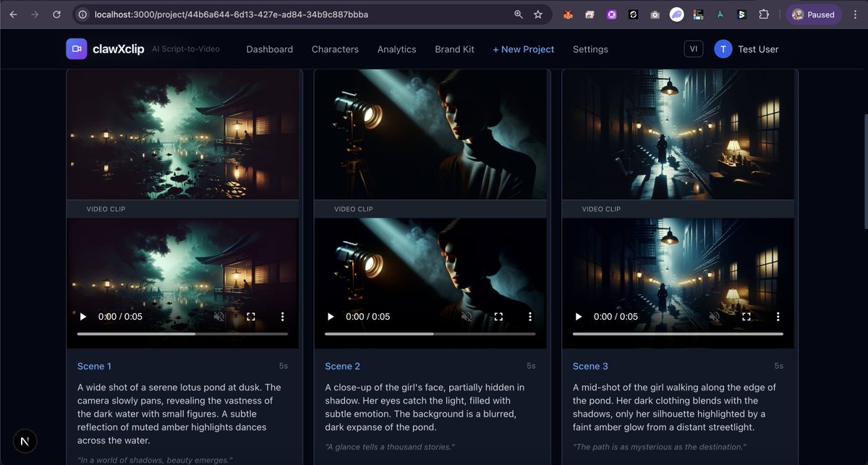Screen dimensions: 868x465
Task: Toggle the VI language button
Action: [x=694, y=48]
